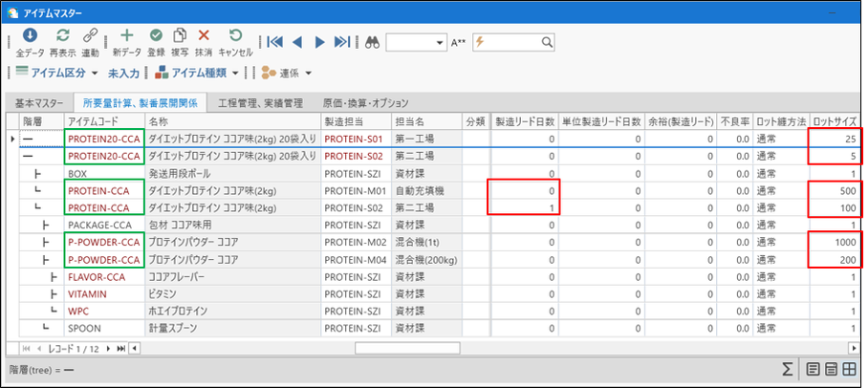The height and width of the screenshot is (388, 868).
Task: Click the sigma summation icon in the status bar
Action: pyautogui.click(x=787, y=370)
